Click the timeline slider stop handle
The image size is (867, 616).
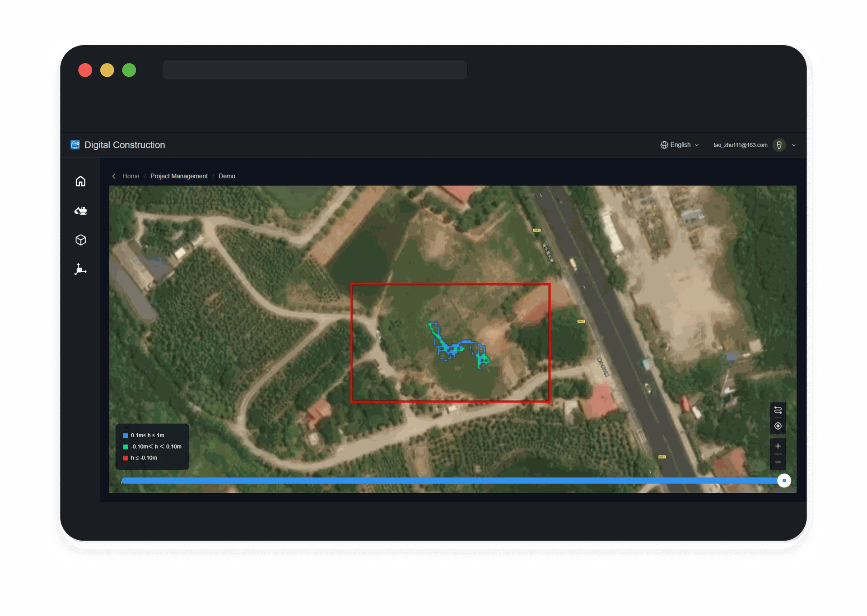784,481
